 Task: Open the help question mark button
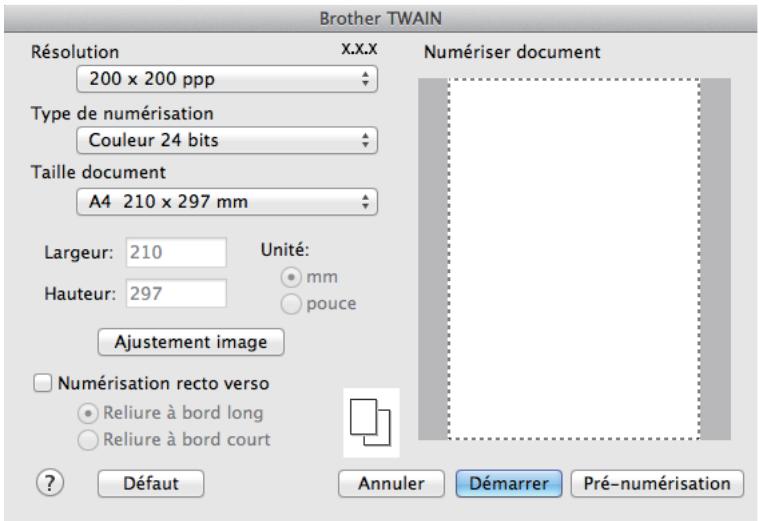click(x=50, y=483)
